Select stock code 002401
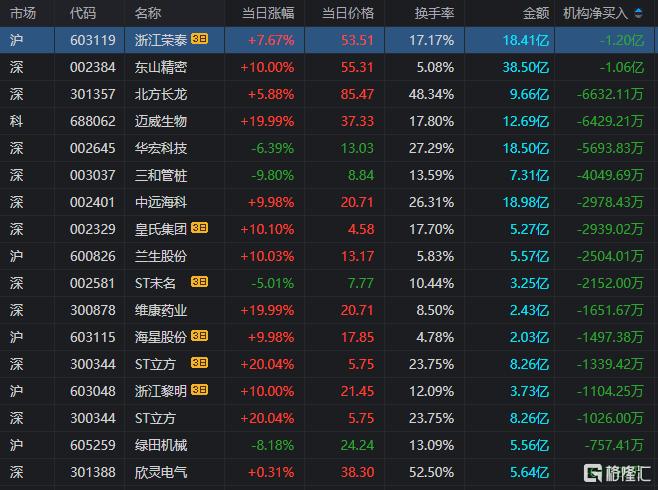658x490 pixels. click(93, 202)
